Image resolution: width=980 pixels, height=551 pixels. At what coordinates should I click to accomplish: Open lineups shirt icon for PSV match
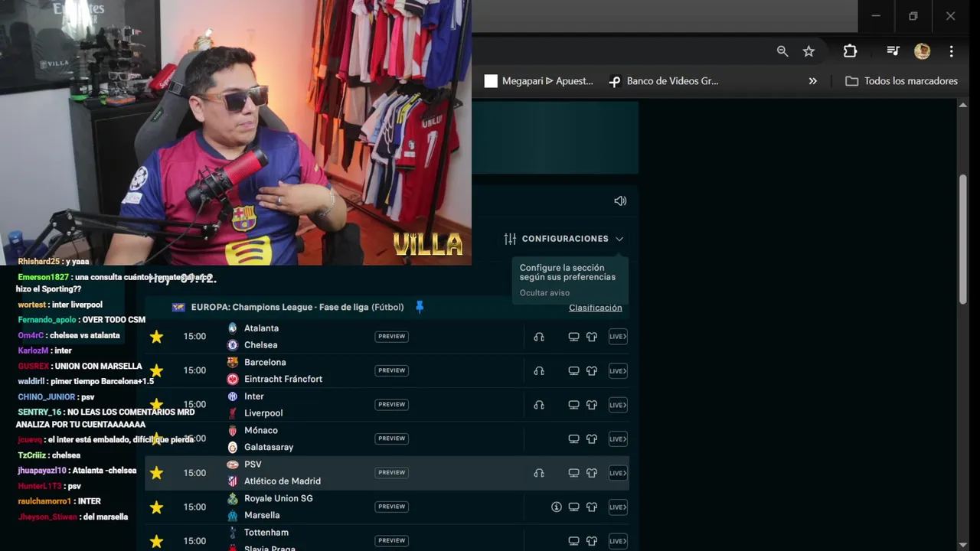(x=592, y=473)
